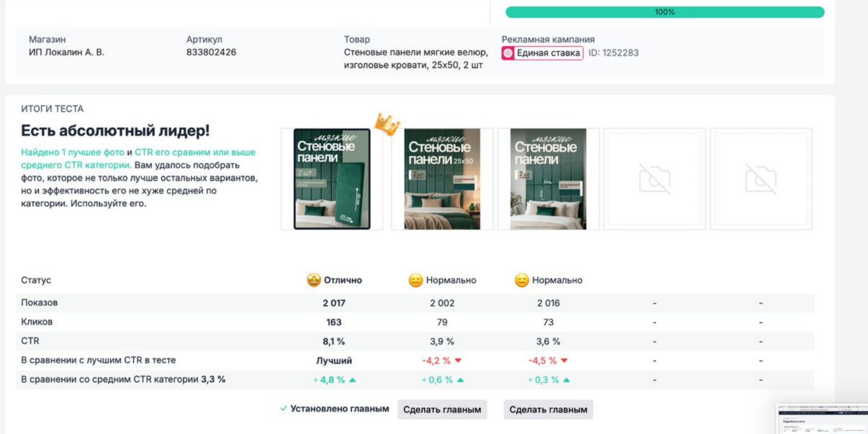Click the red down arrow next to -4,5 %
Screen dimensions: 868x434
(564, 361)
